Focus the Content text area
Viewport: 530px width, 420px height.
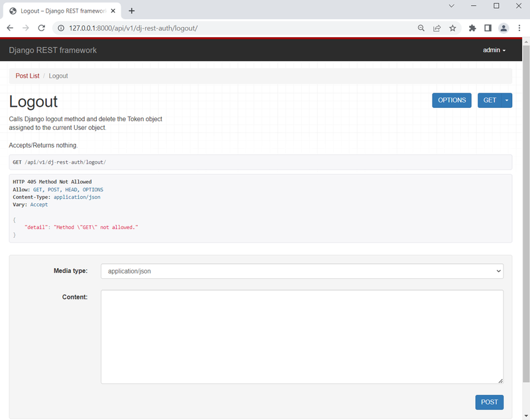(x=302, y=337)
